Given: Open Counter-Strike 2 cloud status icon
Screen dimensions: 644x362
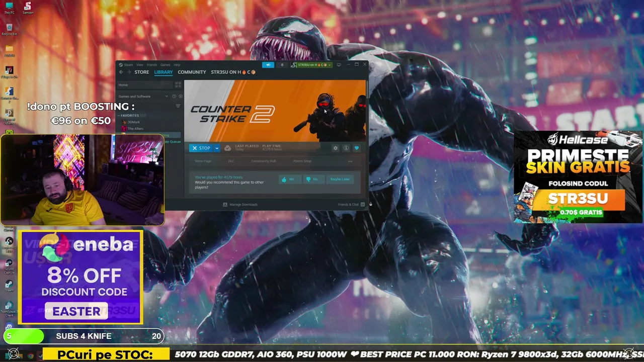Looking at the screenshot, I should tap(227, 148).
